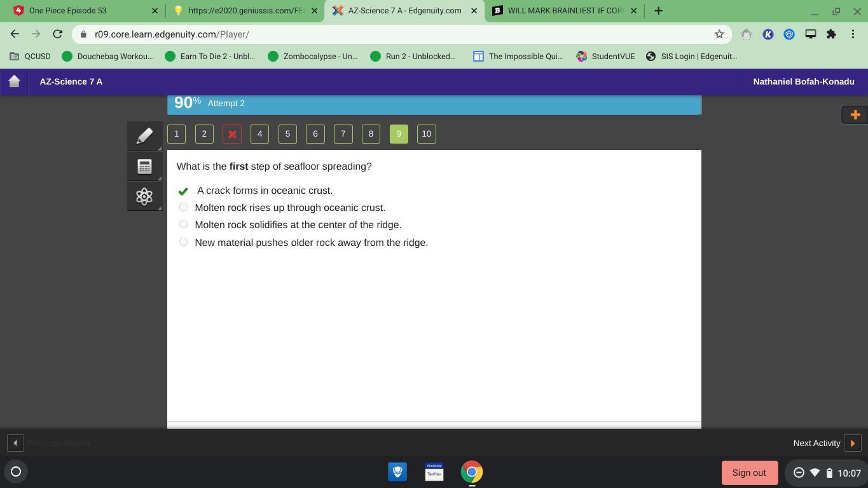Open the Chrome extensions puzzle icon
The width and height of the screenshot is (868, 488).
click(831, 34)
